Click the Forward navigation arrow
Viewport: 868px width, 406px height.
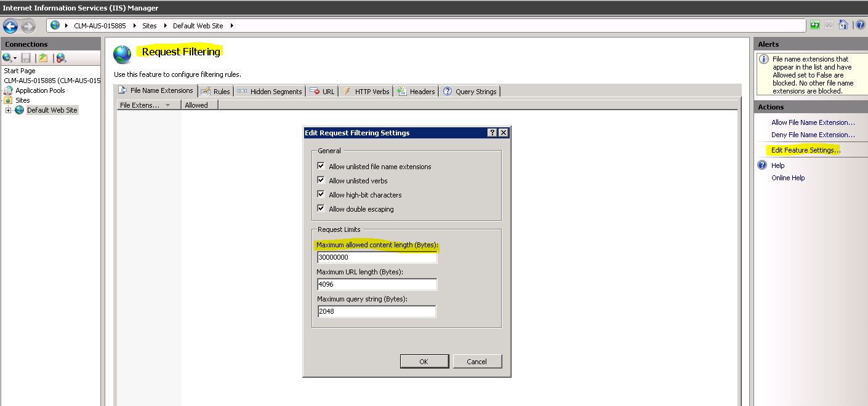click(x=28, y=26)
